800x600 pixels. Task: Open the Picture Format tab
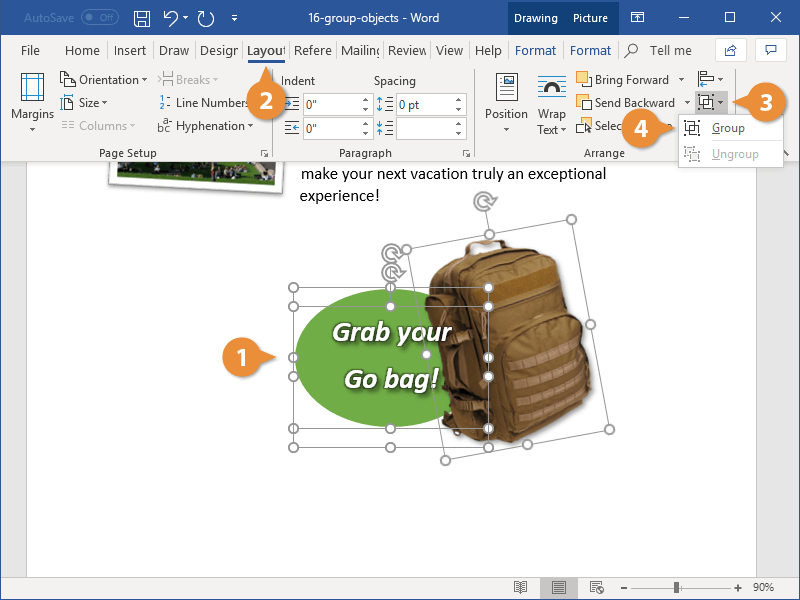click(x=590, y=50)
